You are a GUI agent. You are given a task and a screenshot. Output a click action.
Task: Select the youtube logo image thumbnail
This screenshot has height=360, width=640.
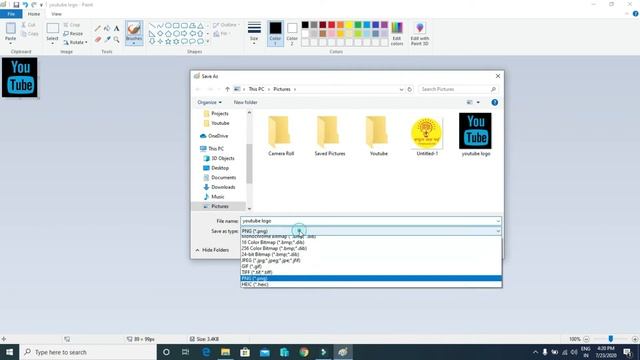[476, 135]
